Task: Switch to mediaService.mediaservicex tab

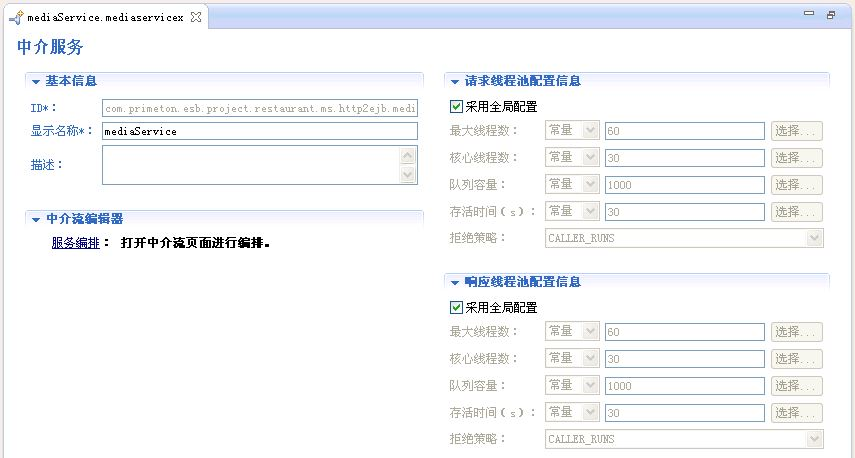Action: point(105,16)
